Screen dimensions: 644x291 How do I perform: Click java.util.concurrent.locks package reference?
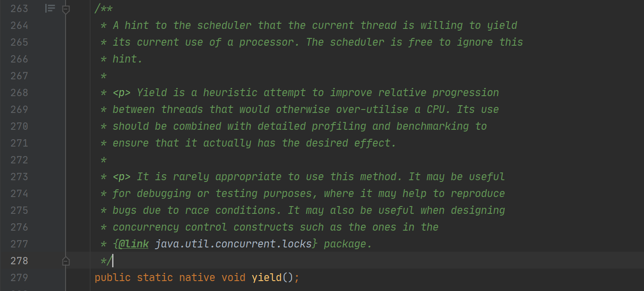(x=233, y=244)
